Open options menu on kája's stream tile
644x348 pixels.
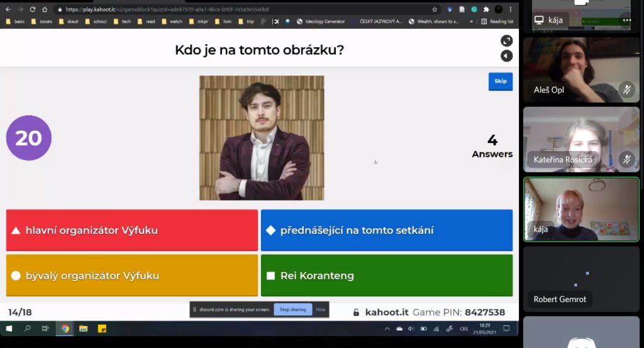click(x=626, y=20)
